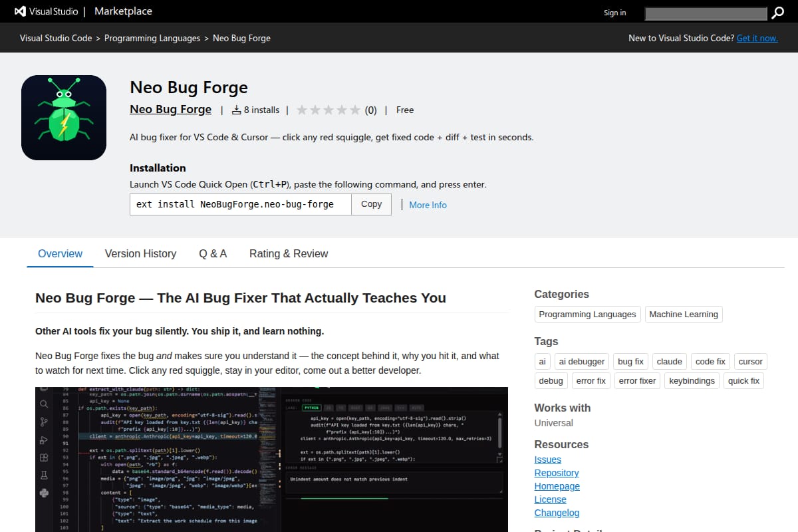Open the Marketplace header link
This screenshot has width=798, height=532.
click(x=123, y=11)
